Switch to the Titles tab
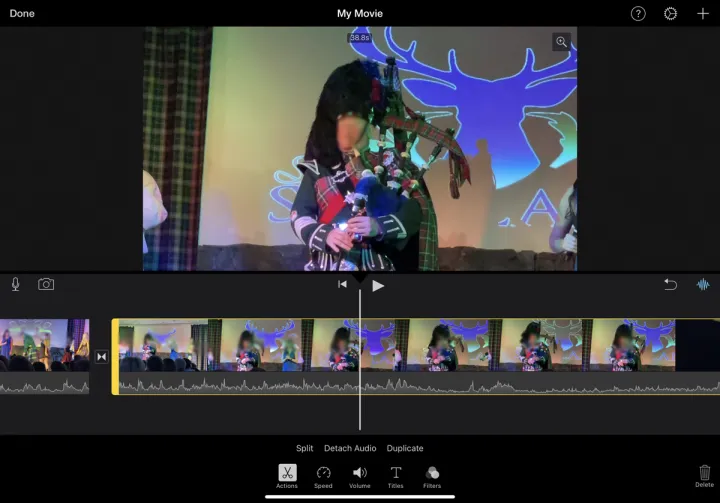This screenshot has height=503, width=720. click(395, 475)
